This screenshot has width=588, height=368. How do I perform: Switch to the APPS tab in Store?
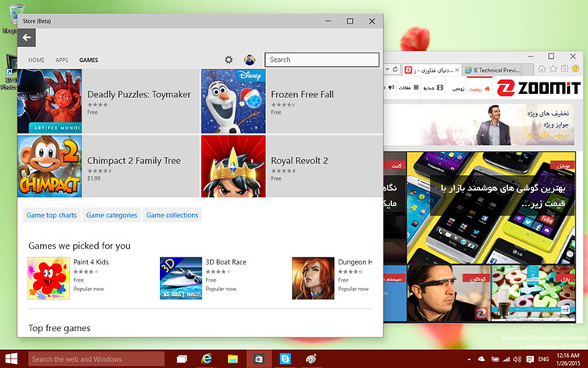pos(62,60)
